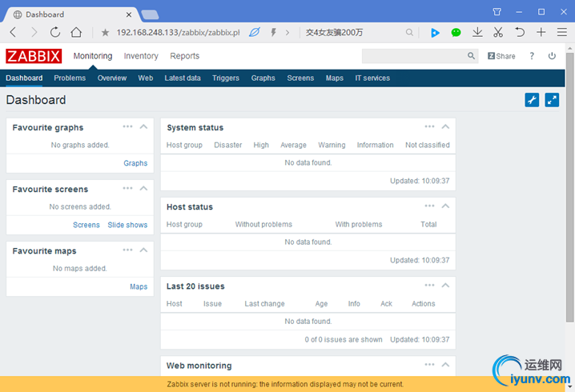Click Zabbix search magnifier button
The height and width of the screenshot is (392, 575).
point(471,56)
